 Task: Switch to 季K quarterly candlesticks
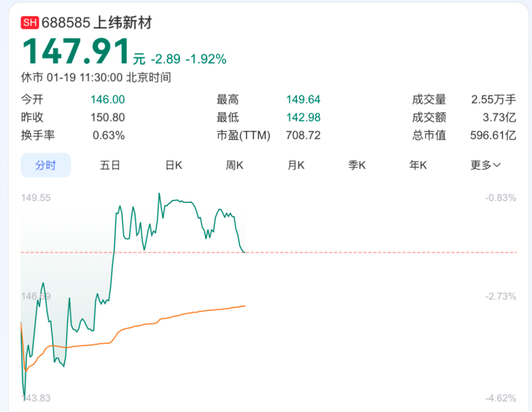click(x=357, y=165)
